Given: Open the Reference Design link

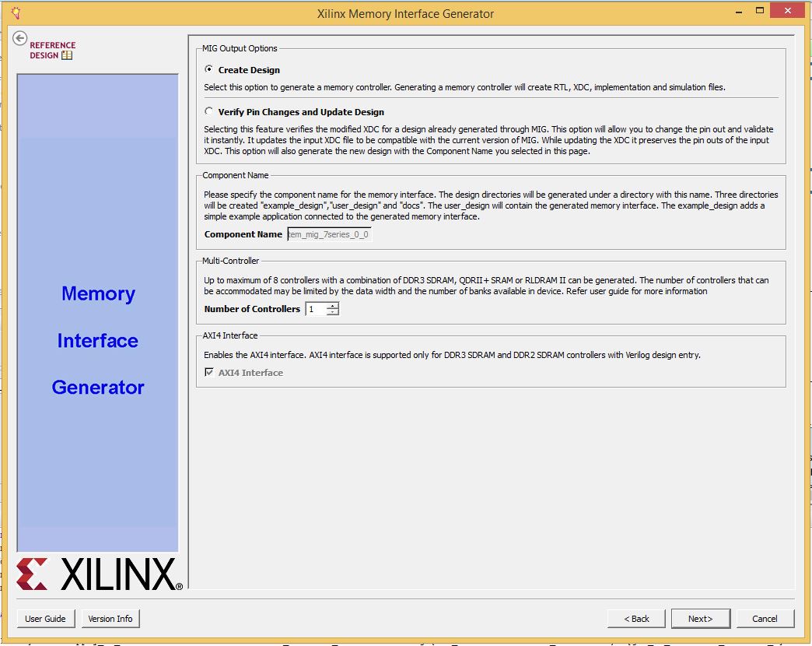Looking at the screenshot, I should click(x=52, y=51).
